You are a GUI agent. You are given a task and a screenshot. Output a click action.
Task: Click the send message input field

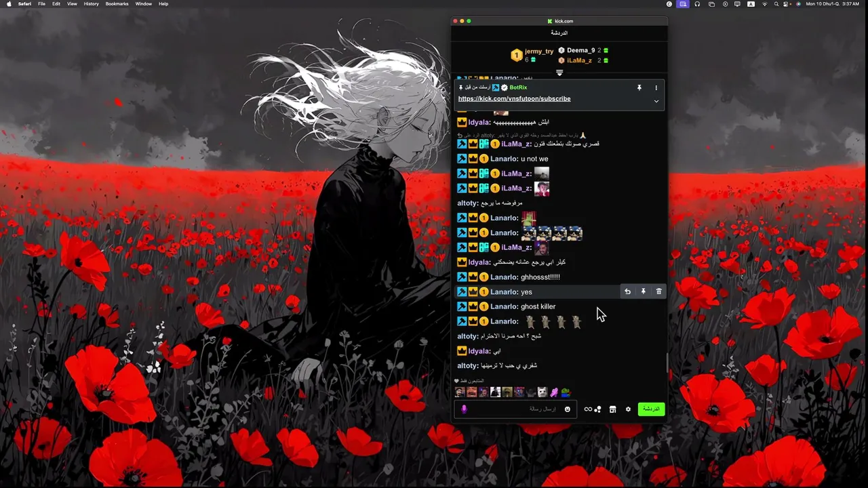pyautogui.click(x=515, y=409)
